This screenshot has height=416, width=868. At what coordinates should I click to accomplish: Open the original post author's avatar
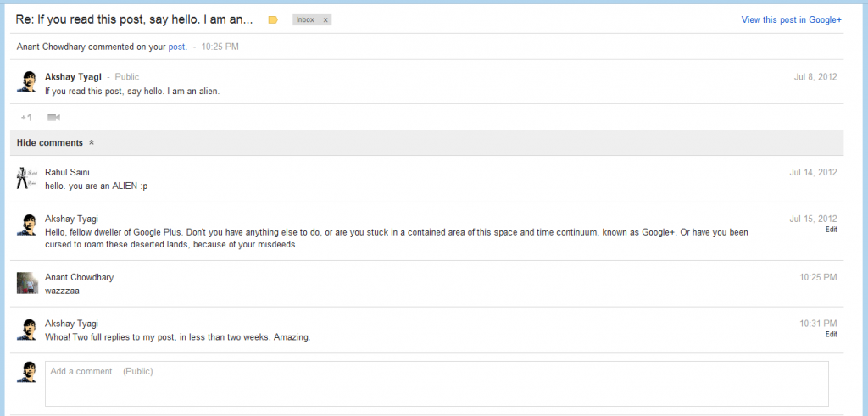[26, 82]
